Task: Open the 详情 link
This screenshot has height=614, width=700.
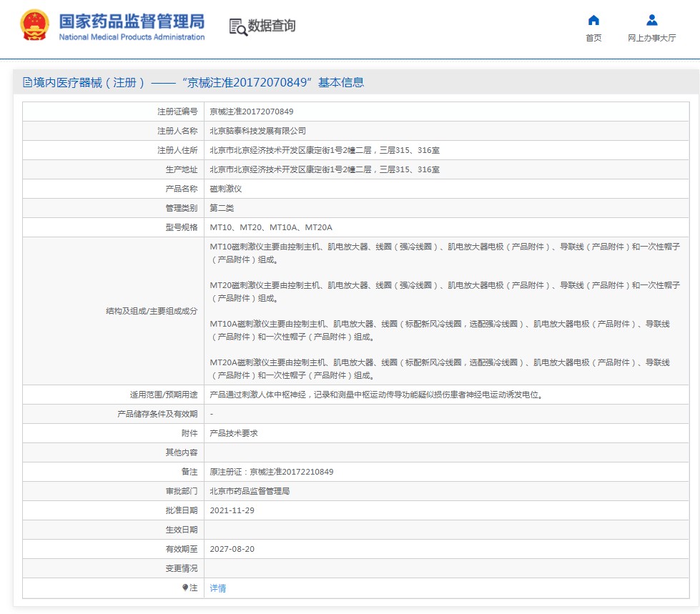Action: 218,588
